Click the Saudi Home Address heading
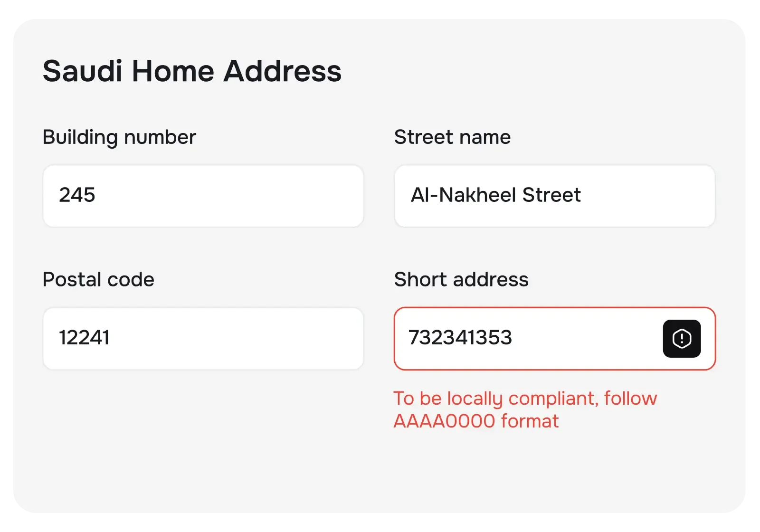The width and height of the screenshot is (760, 532). (192, 71)
